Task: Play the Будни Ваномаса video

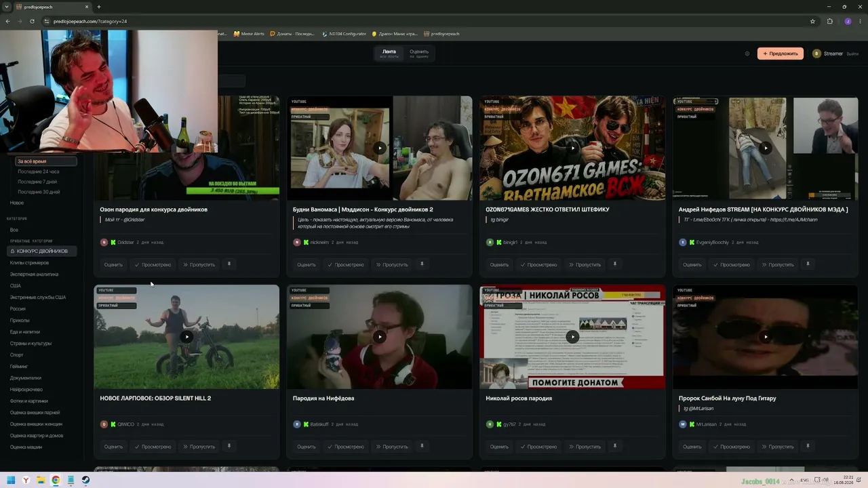Action: [380, 148]
